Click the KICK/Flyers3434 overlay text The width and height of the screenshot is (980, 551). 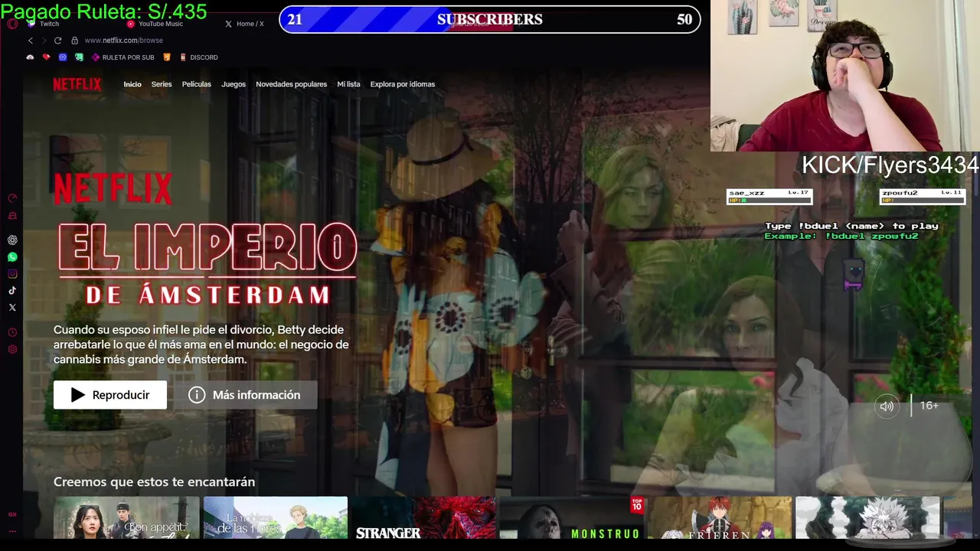pyautogui.click(x=890, y=165)
